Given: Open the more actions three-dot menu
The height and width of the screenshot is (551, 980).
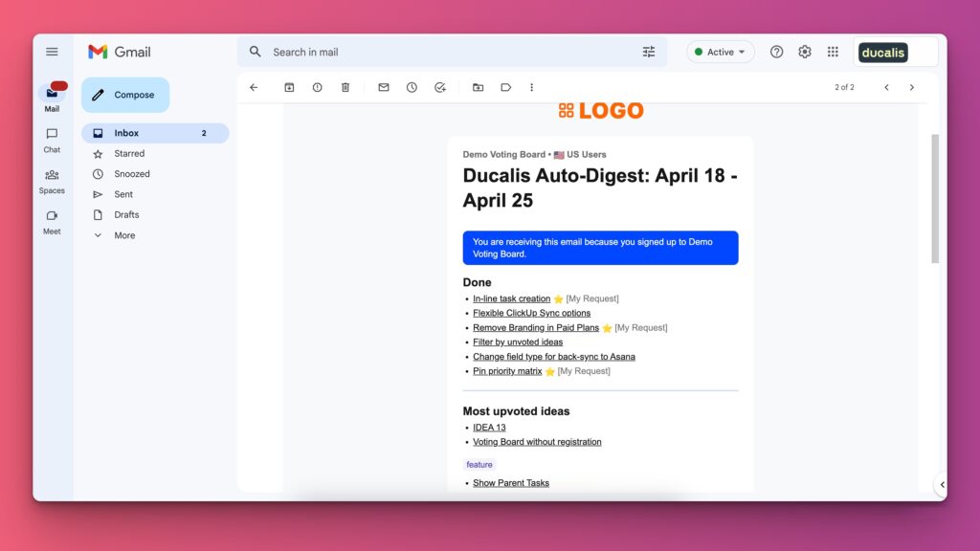Looking at the screenshot, I should pos(532,87).
